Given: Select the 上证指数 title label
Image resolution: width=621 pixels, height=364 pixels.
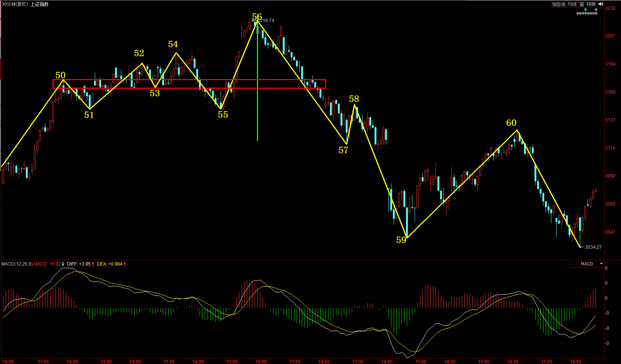Looking at the screenshot, I should click(40, 4).
